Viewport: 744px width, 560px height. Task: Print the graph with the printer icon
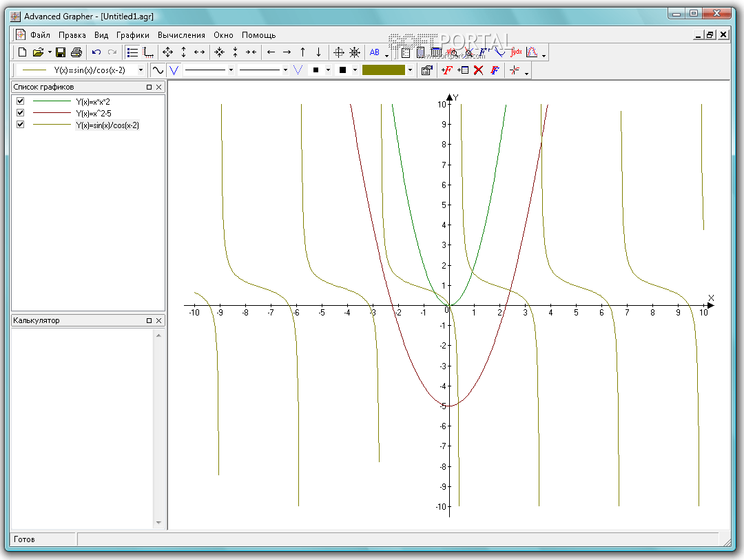[76, 52]
